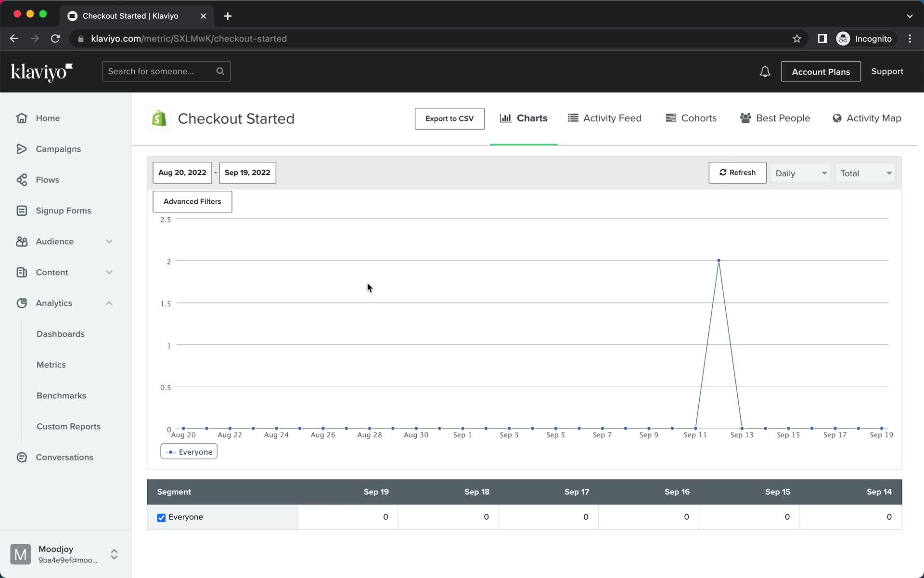924x578 pixels.
Task: Enable Advanced Filters options
Action: pos(192,201)
